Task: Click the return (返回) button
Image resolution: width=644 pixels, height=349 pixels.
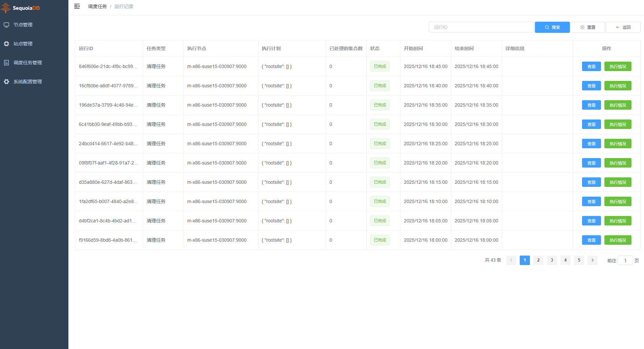Action: (x=623, y=27)
